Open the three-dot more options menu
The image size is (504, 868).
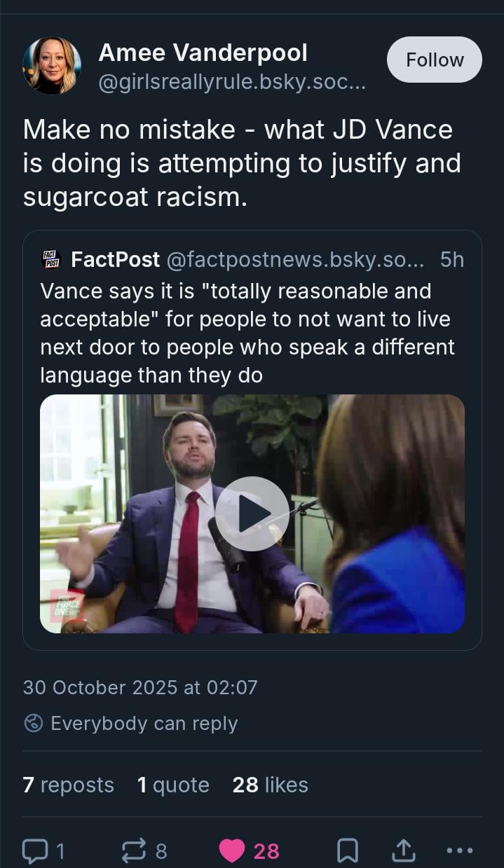[460, 850]
